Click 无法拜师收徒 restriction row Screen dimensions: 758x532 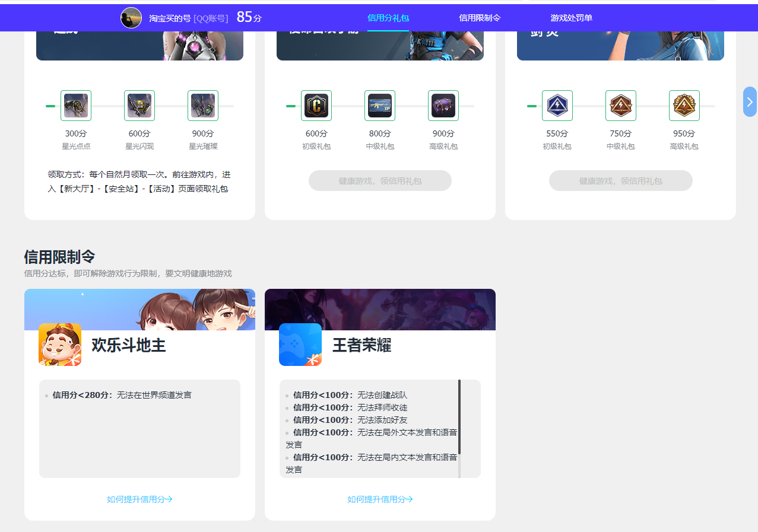(x=350, y=407)
